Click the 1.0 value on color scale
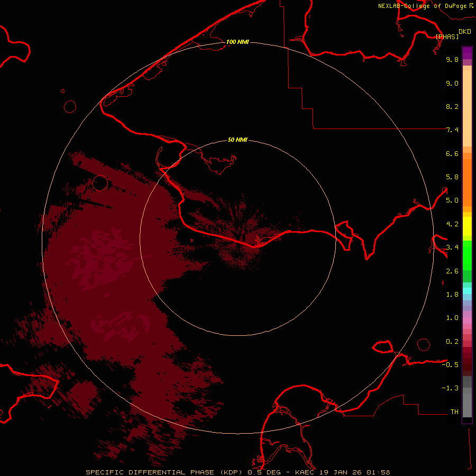Viewport: 476px width, 476px height. coord(452,318)
